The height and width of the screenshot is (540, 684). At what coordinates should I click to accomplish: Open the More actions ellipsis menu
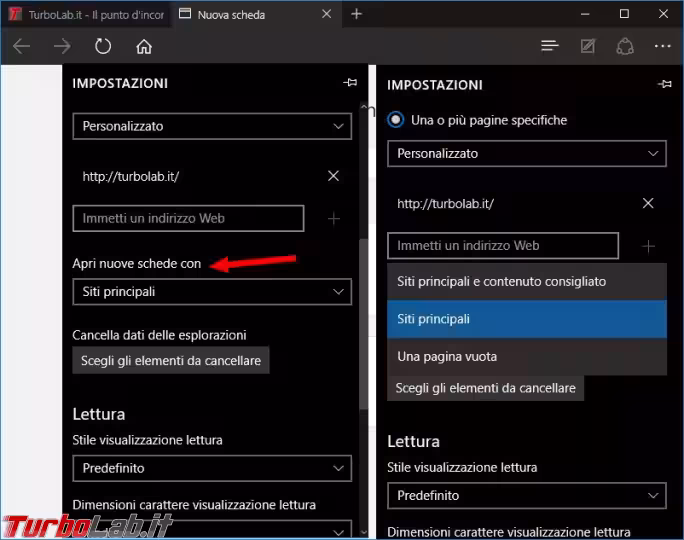[x=663, y=46]
